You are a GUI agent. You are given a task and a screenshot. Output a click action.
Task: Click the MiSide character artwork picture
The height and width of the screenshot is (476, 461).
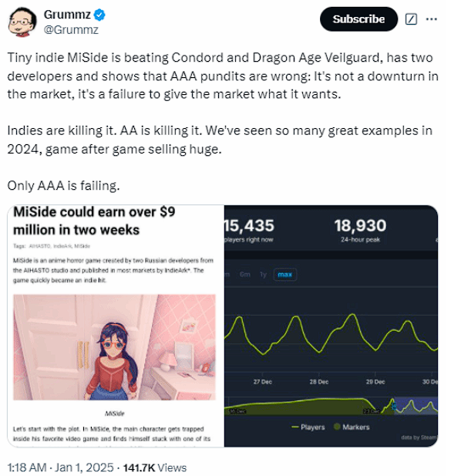tap(114, 347)
